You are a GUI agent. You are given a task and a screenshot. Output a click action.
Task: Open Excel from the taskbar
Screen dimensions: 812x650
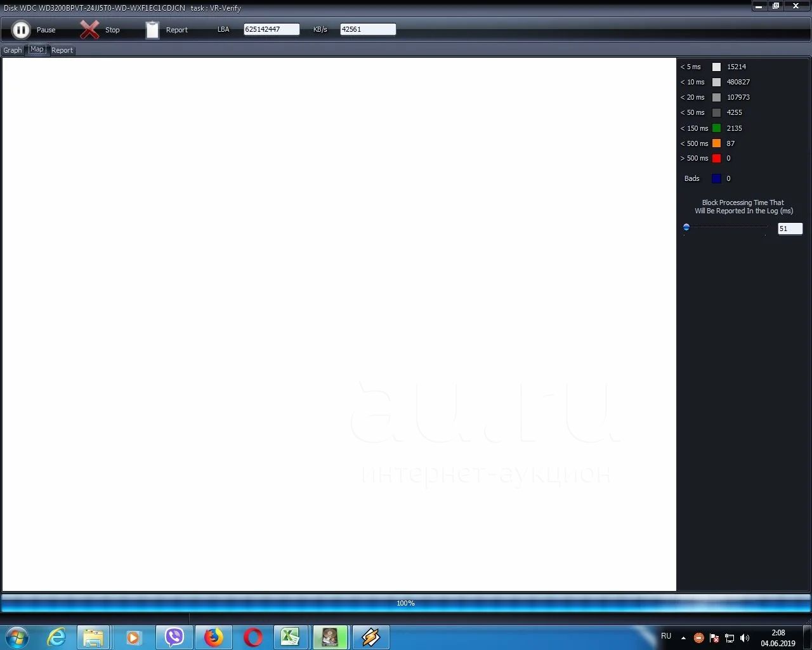point(291,637)
